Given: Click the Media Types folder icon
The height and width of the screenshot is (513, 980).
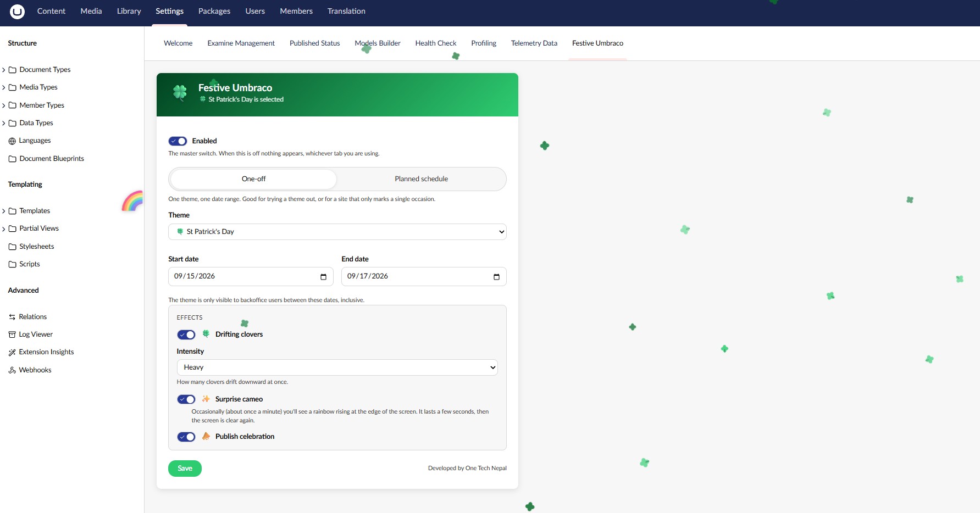Looking at the screenshot, I should (x=12, y=87).
